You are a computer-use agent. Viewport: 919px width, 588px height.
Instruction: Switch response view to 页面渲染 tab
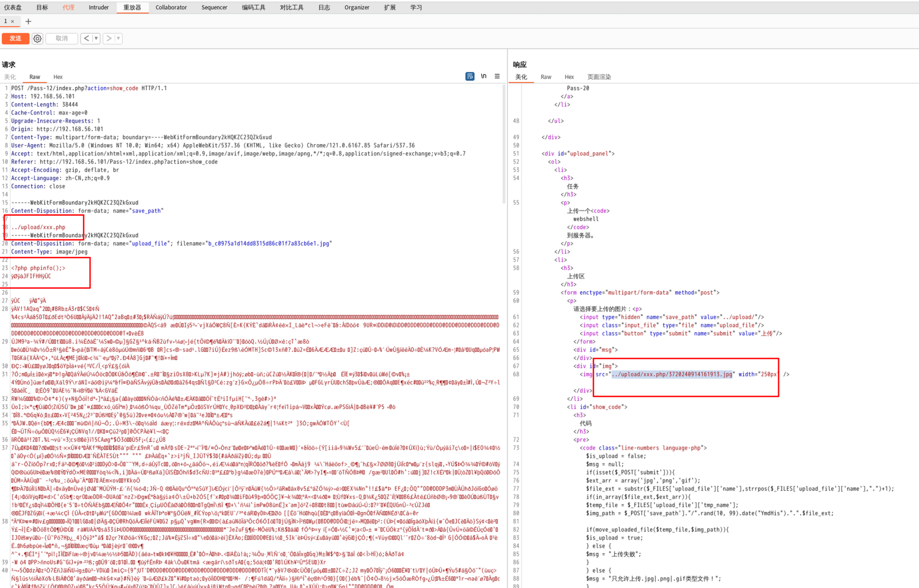599,77
